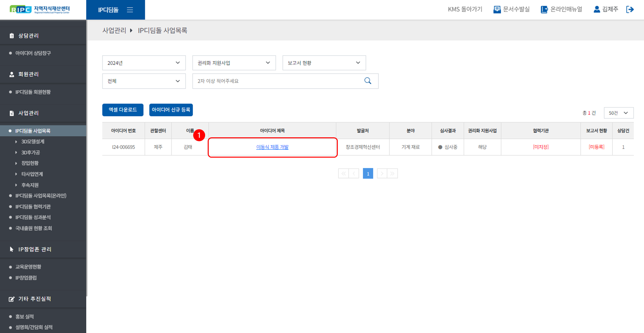The height and width of the screenshot is (333, 644).
Task: Open 문서수발실 from the header
Action: click(x=511, y=9)
